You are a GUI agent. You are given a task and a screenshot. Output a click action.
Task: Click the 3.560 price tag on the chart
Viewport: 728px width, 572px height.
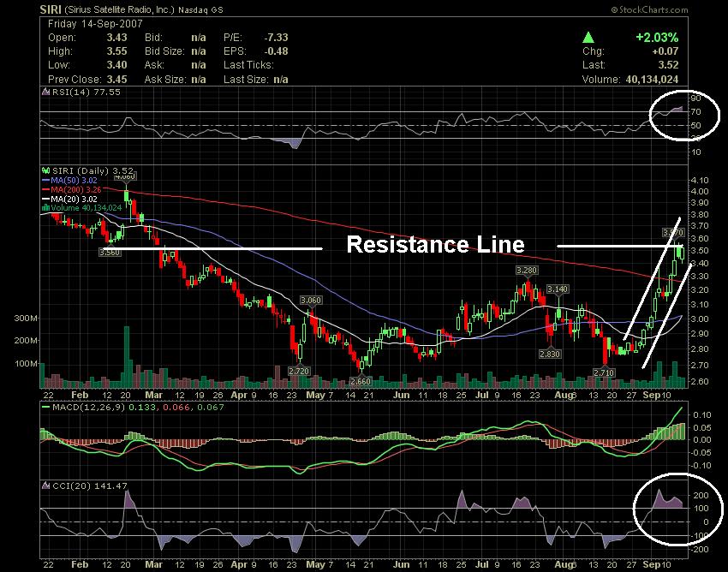[110, 253]
